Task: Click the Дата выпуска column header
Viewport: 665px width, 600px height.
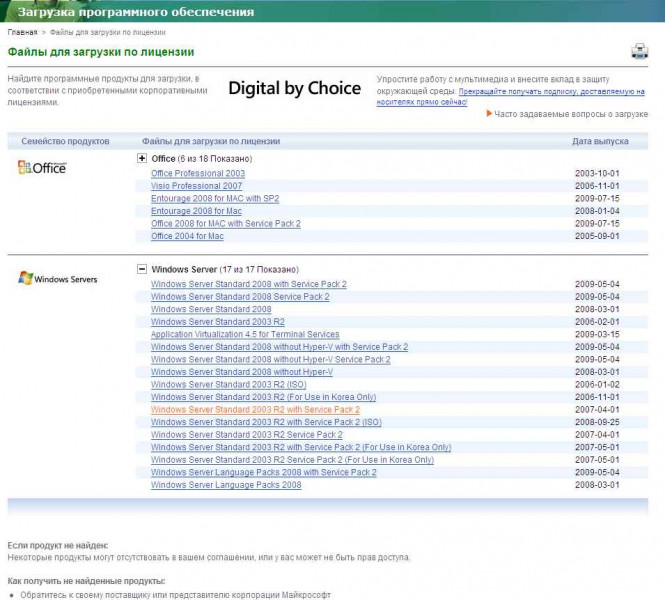Action: [600, 141]
